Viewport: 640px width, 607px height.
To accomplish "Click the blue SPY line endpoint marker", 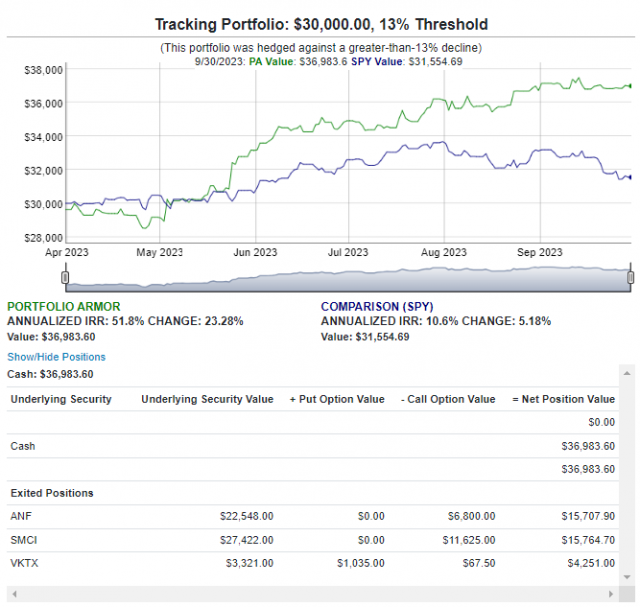I will point(629,178).
